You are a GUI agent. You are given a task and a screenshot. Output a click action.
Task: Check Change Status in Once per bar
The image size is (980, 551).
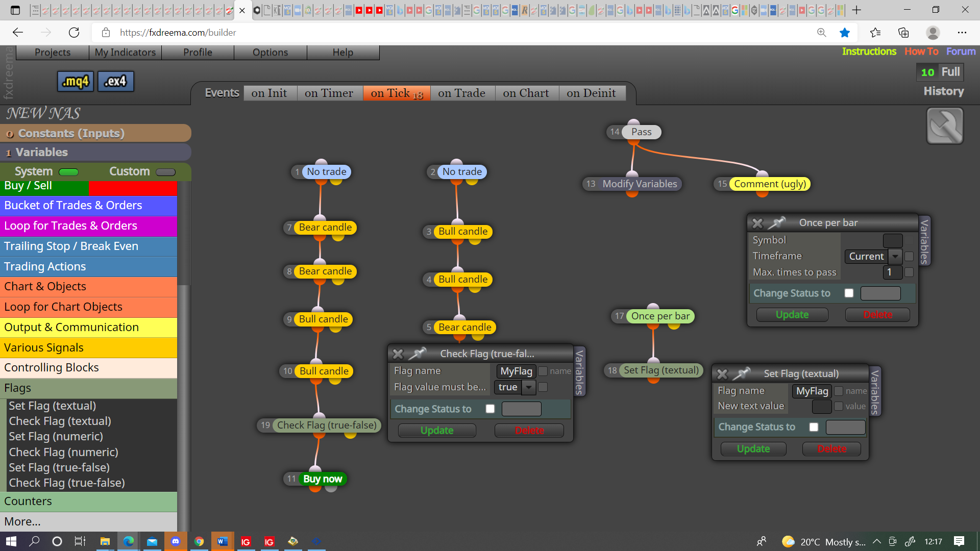coord(849,293)
